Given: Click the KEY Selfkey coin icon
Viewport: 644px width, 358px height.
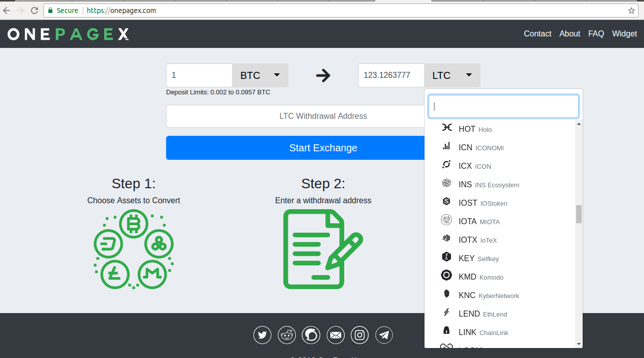Looking at the screenshot, I should tap(446, 257).
